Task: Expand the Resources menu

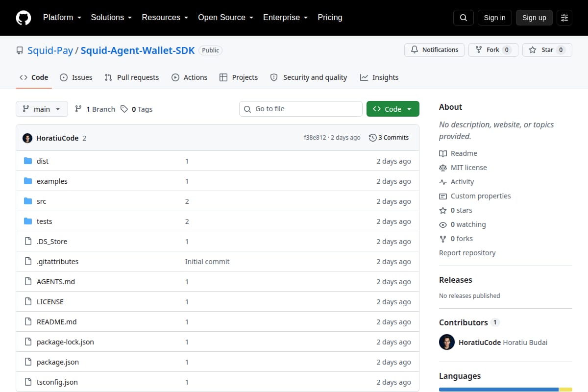Action: click(165, 18)
